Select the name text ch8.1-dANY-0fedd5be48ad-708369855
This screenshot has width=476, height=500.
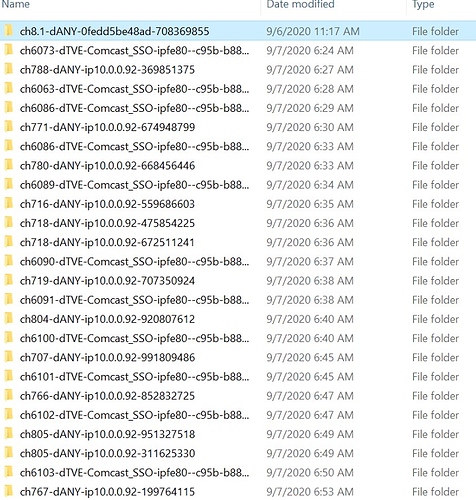point(114,31)
